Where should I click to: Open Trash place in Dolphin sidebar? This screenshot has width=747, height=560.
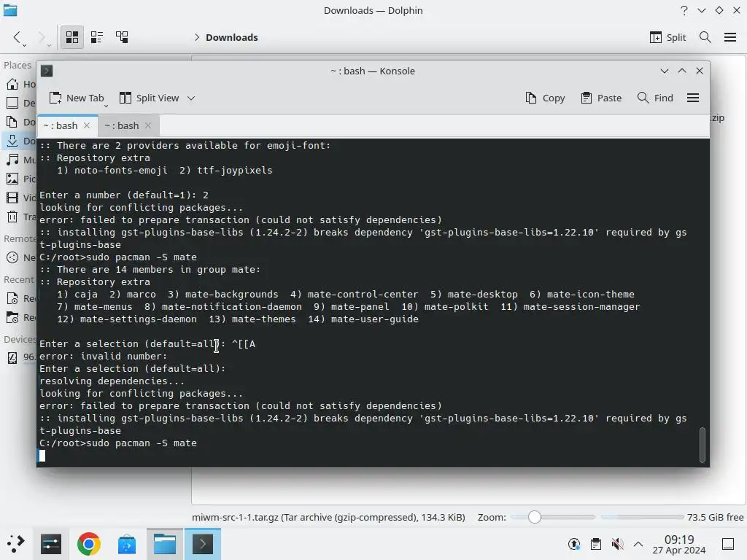[20, 217]
